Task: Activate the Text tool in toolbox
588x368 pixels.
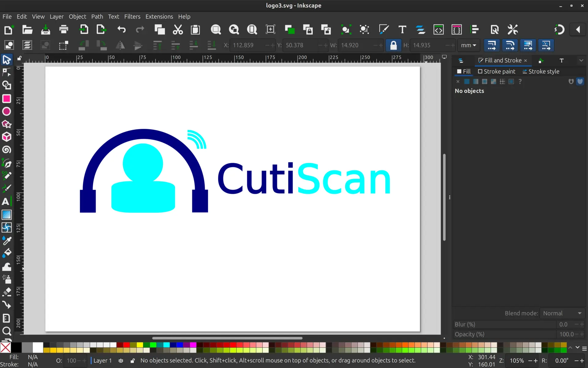Action: pyautogui.click(x=6, y=202)
